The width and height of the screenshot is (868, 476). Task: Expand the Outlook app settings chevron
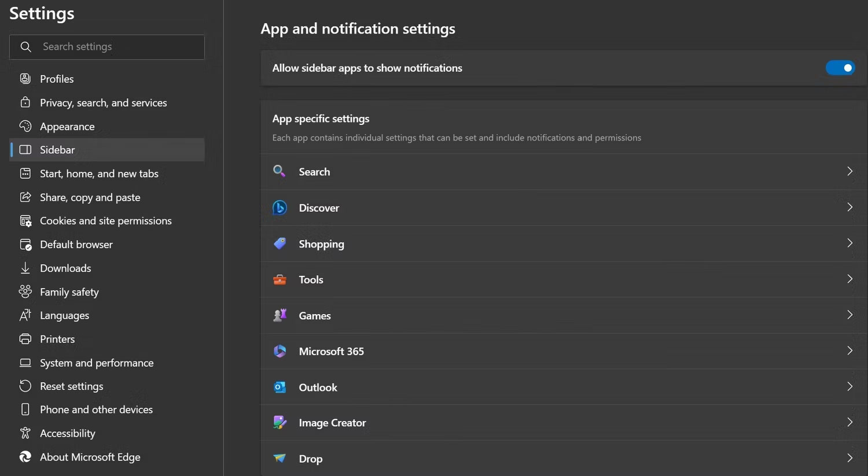(849, 386)
